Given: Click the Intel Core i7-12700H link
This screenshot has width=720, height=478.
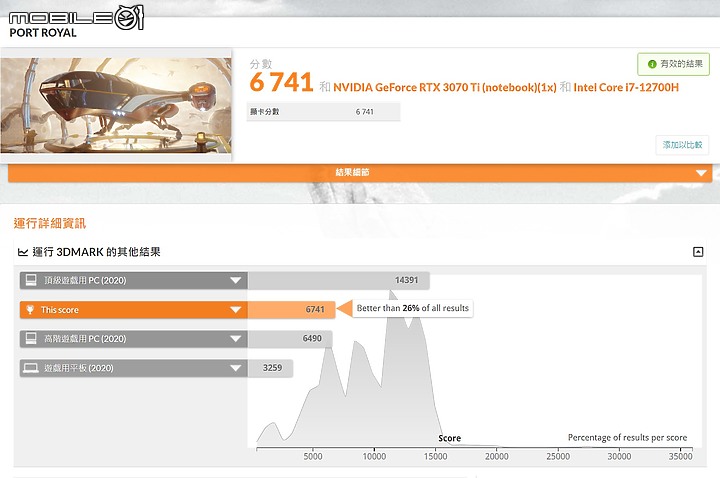Looking at the screenshot, I should [x=626, y=87].
